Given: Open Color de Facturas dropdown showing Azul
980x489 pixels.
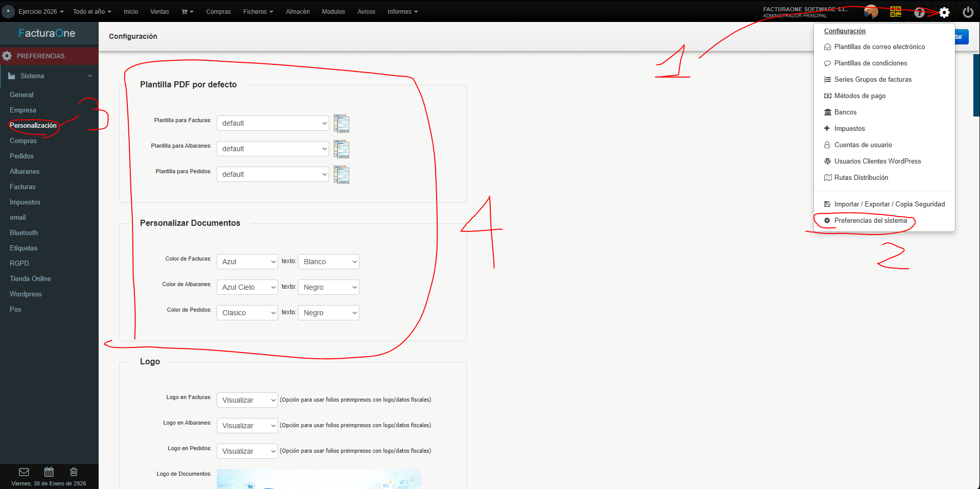Looking at the screenshot, I should [x=247, y=262].
